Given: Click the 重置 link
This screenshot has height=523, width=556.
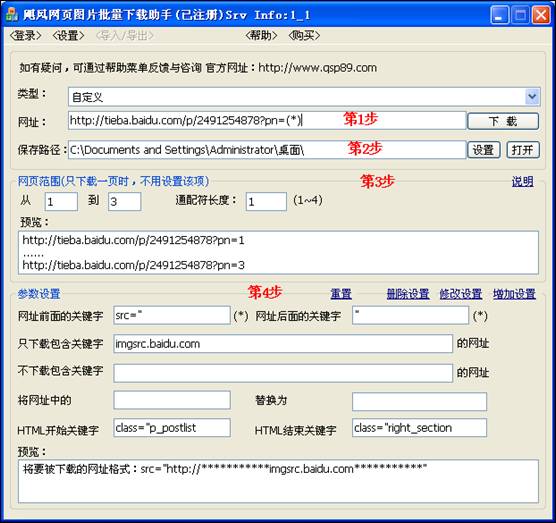Looking at the screenshot, I should [341, 294].
